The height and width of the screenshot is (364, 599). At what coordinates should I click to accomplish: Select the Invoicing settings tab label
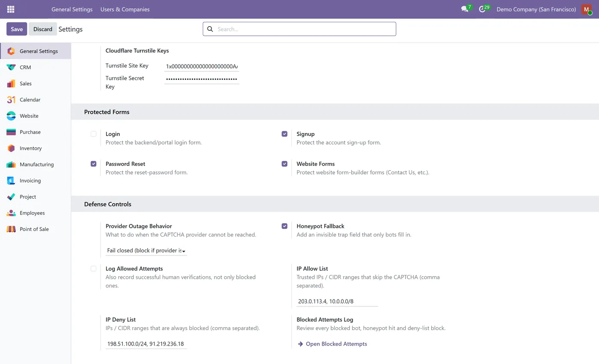pyautogui.click(x=30, y=181)
